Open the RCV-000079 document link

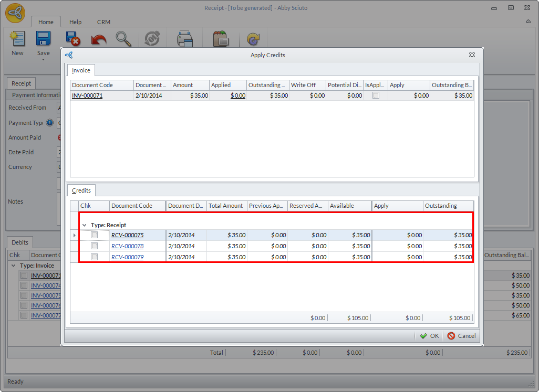pos(127,257)
